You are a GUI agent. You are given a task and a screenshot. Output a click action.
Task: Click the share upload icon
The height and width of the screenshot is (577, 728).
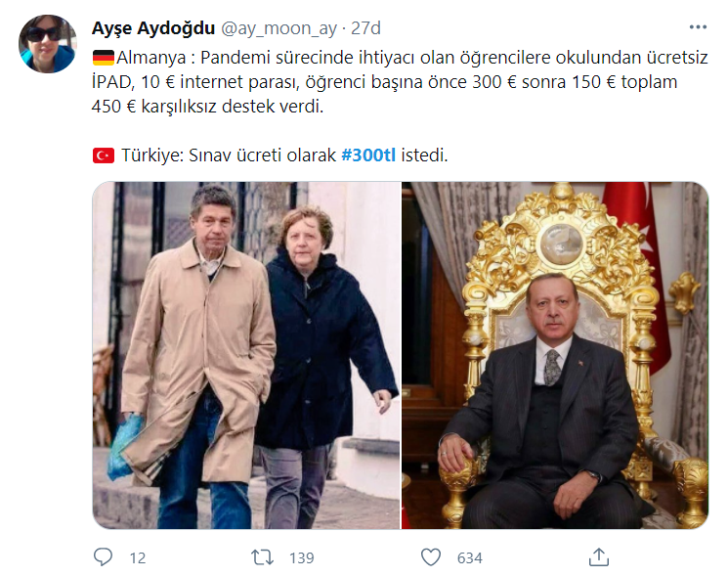[x=598, y=557]
